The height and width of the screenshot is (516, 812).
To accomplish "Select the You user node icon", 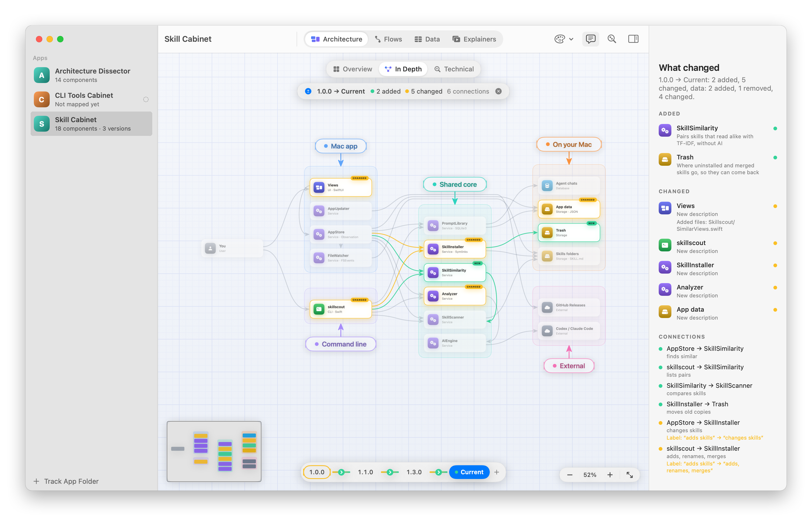I will (210, 248).
